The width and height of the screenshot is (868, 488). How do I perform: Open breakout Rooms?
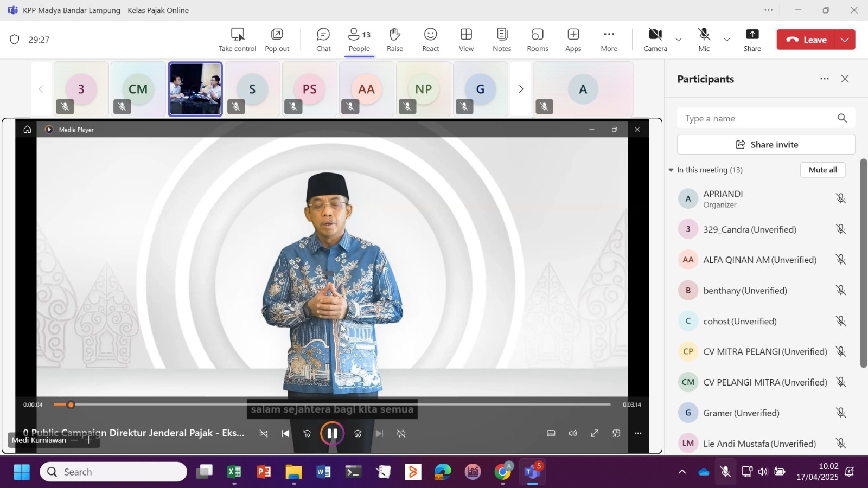[x=537, y=40]
